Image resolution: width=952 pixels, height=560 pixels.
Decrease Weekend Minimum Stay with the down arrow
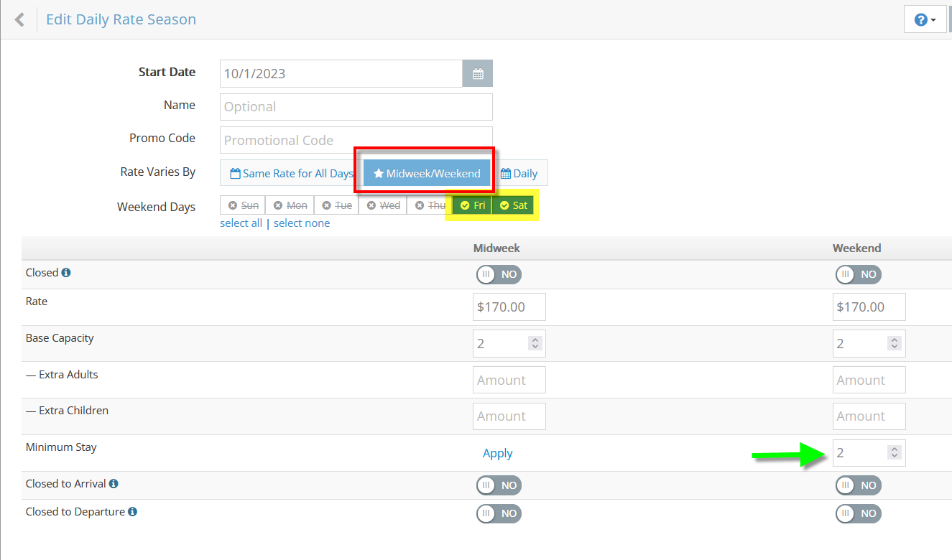click(895, 457)
